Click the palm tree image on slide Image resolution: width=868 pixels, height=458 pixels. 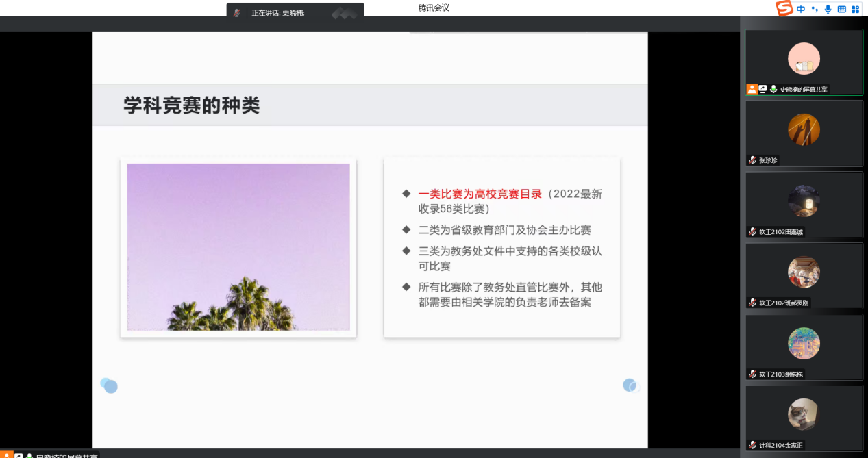point(238,246)
